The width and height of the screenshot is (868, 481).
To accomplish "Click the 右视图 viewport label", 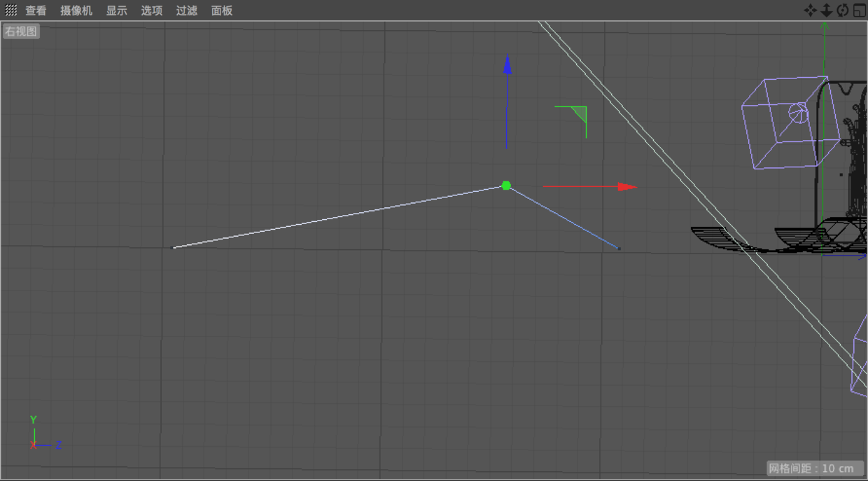I will click(x=21, y=32).
